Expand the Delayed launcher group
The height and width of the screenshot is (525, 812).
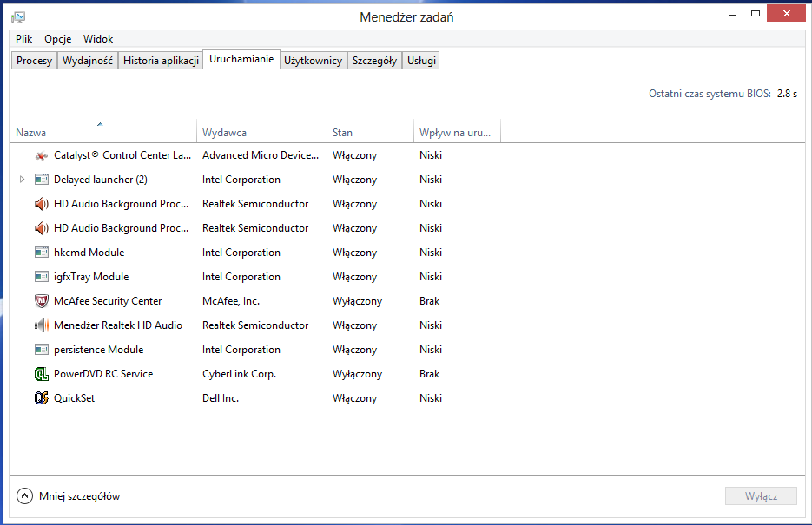pos(22,180)
